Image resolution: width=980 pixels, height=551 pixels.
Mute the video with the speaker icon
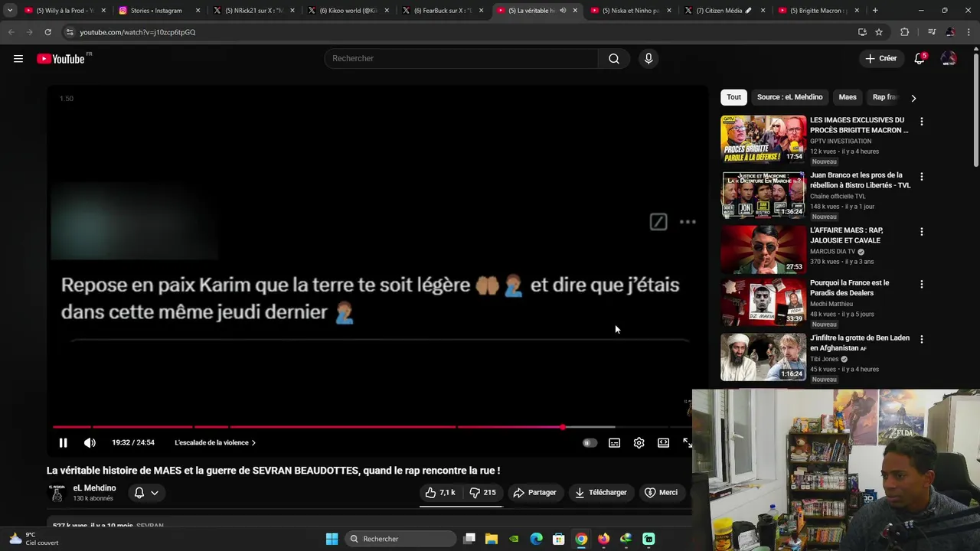tap(90, 443)
